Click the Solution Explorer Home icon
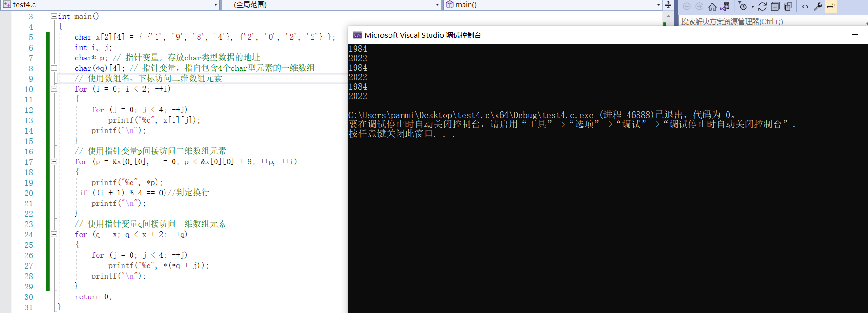 712,7
